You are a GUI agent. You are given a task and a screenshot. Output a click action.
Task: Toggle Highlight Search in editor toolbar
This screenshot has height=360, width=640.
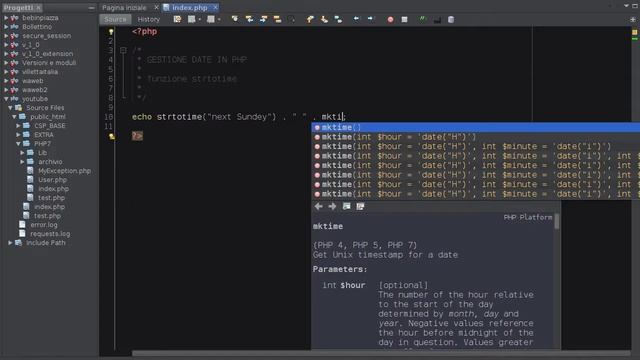[278, 19]
